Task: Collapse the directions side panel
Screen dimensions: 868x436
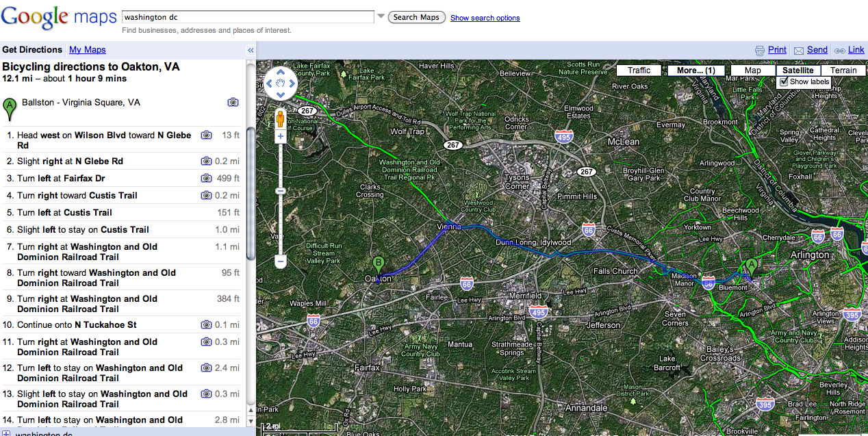Action: point(251,50)
